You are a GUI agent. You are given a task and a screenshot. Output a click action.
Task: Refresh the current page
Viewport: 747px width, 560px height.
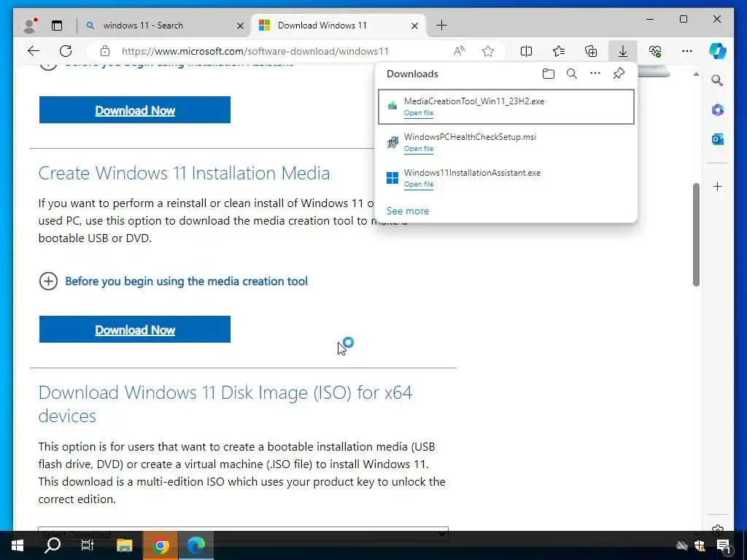66,51
